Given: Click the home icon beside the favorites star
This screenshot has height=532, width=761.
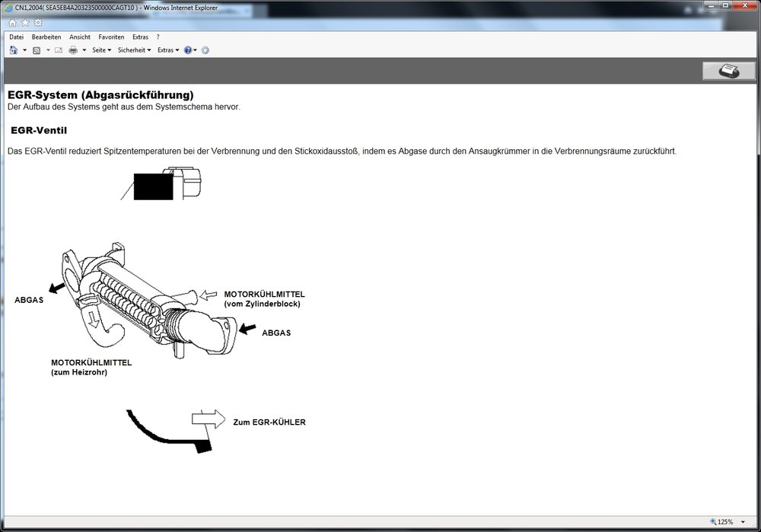Looking at the screenshot, I should tap(12, 23).
